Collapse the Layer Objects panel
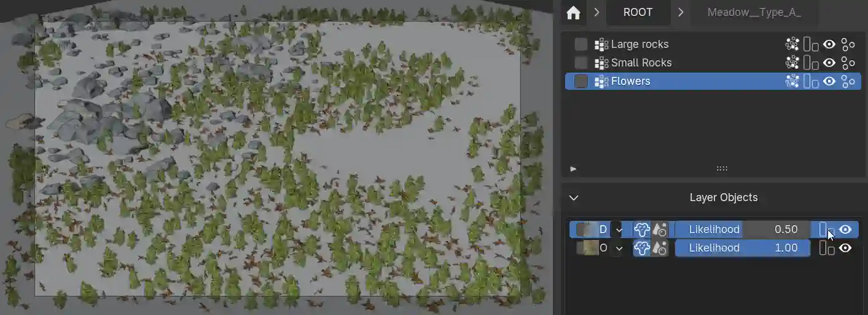 click(x=574, y=197)
